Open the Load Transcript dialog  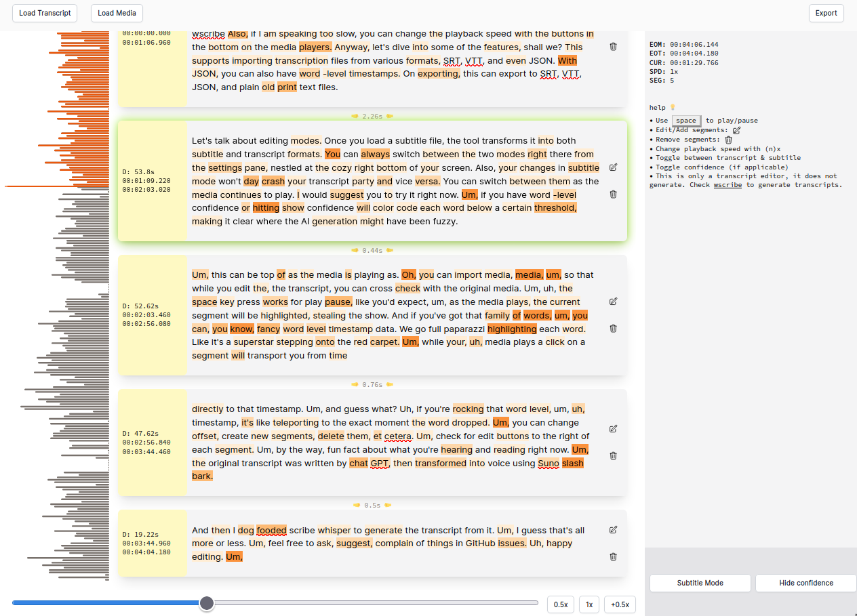[45, 13]
